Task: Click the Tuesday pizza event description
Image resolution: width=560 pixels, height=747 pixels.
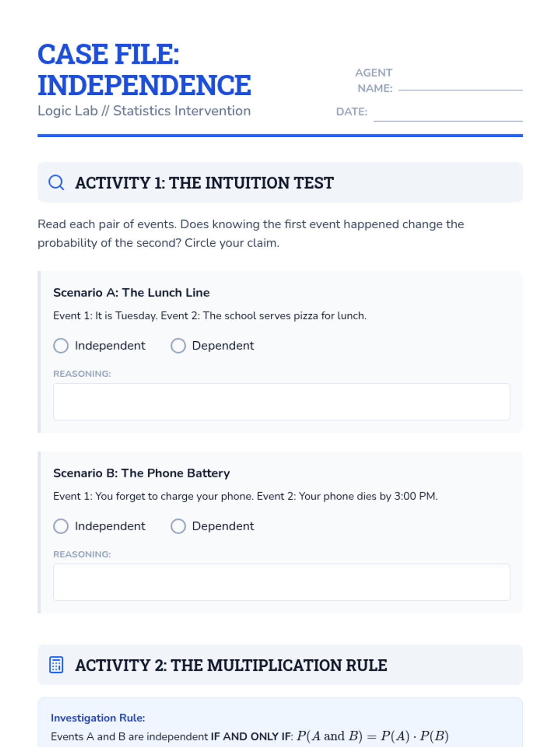Action: pos(210,316)
